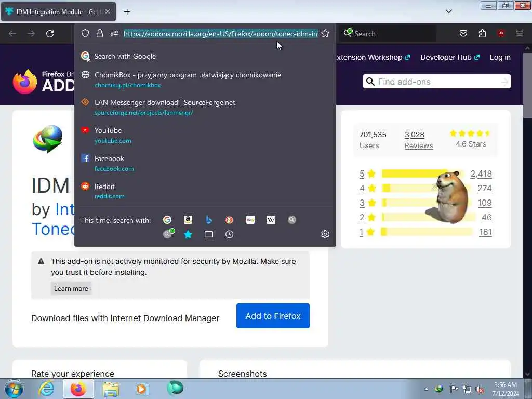
Task: Click the Firefox add-ons logo
Action: click(x=44, y=82)
